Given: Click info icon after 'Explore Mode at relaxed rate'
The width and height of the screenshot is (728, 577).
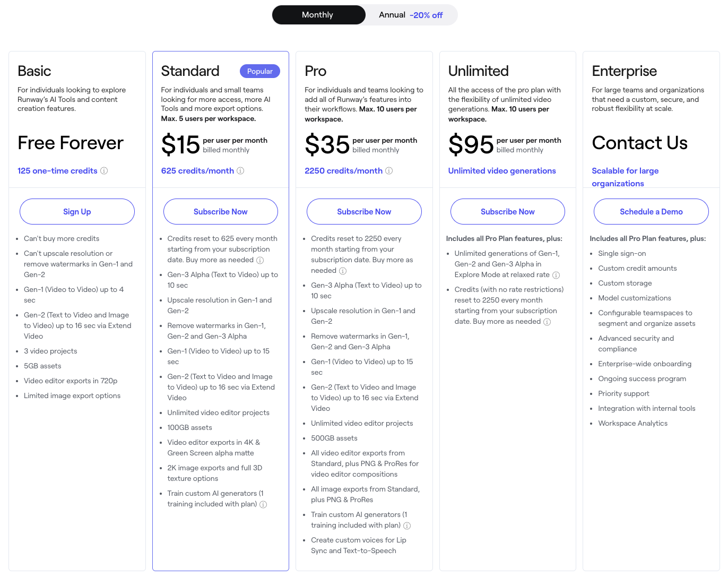Looking at the screenshot, I should click(x=556, y=275).
